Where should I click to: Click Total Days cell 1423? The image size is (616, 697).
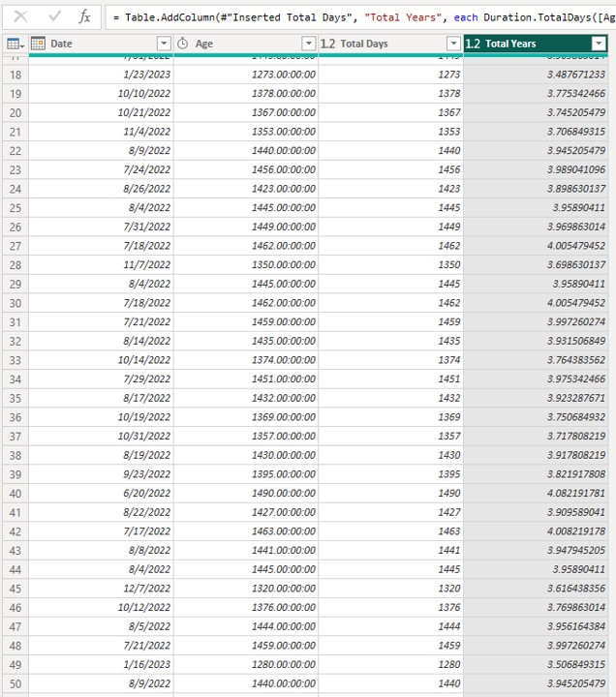point(390,189)
